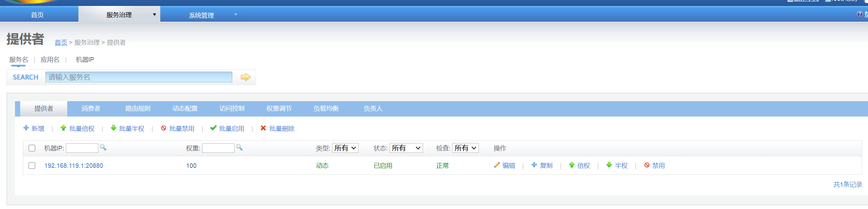Click the pencil edit icon in the row

click(x=497, y=165)
